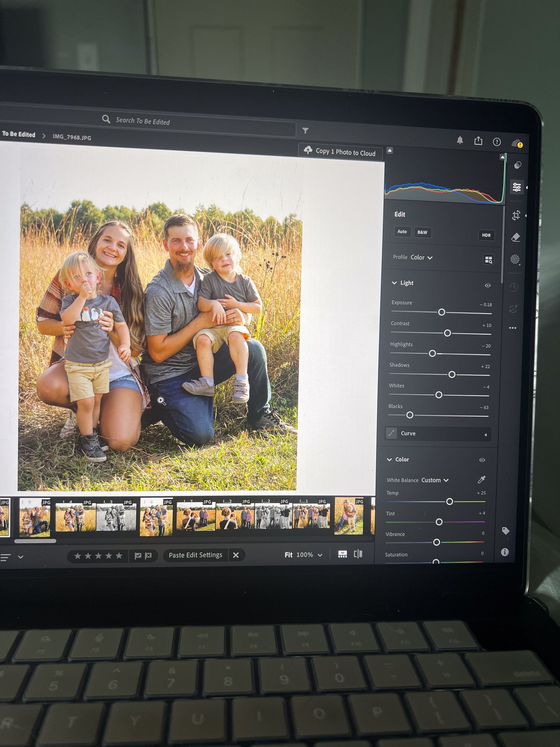Click the filmstrip horizontal scrollbar
560x747 pixels.
35,541
